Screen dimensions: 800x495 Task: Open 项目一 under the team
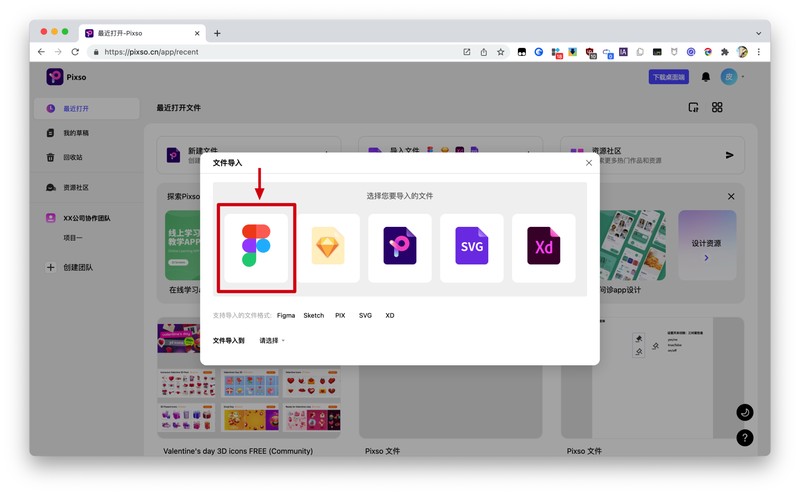[x=72, y=238]
